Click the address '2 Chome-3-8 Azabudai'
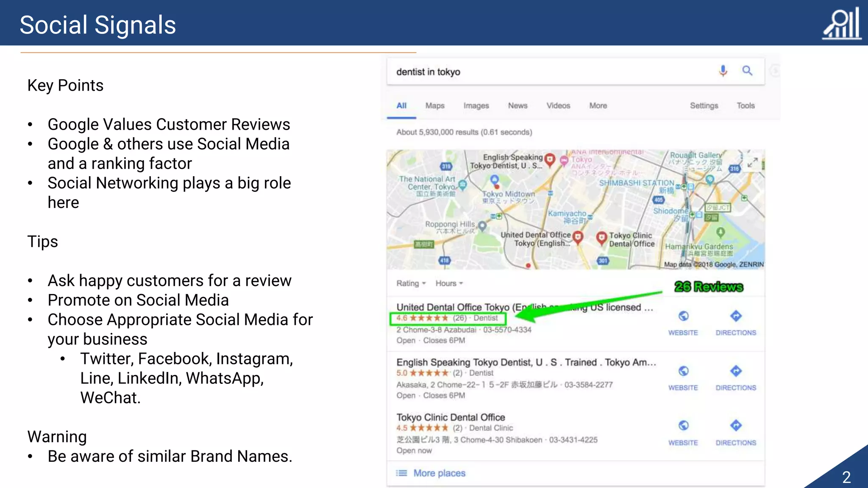868x488 pixels. coord(436,330)
